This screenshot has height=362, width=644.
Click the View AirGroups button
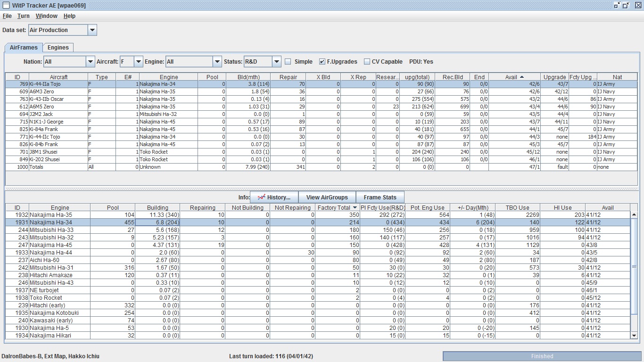(x=327, y=197)
